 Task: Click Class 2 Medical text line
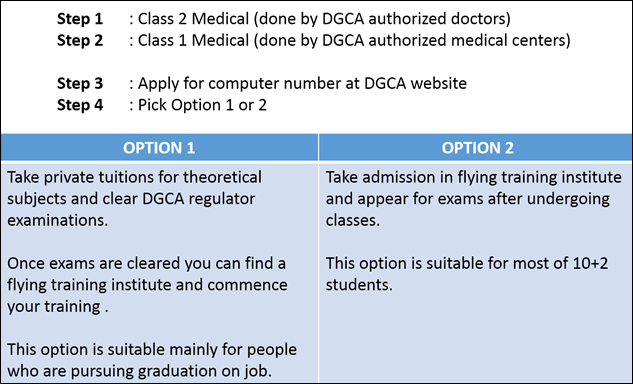click(x=320, y=19)
